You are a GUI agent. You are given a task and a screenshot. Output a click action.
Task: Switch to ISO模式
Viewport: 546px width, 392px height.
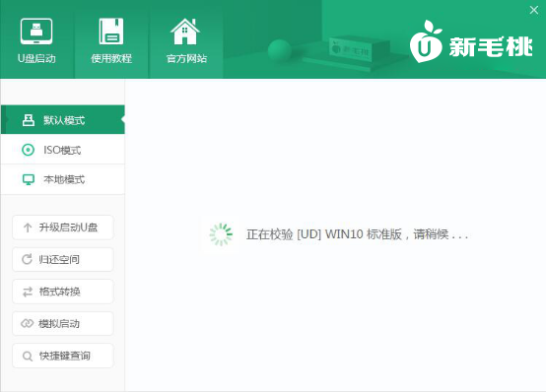coord(63,150)
